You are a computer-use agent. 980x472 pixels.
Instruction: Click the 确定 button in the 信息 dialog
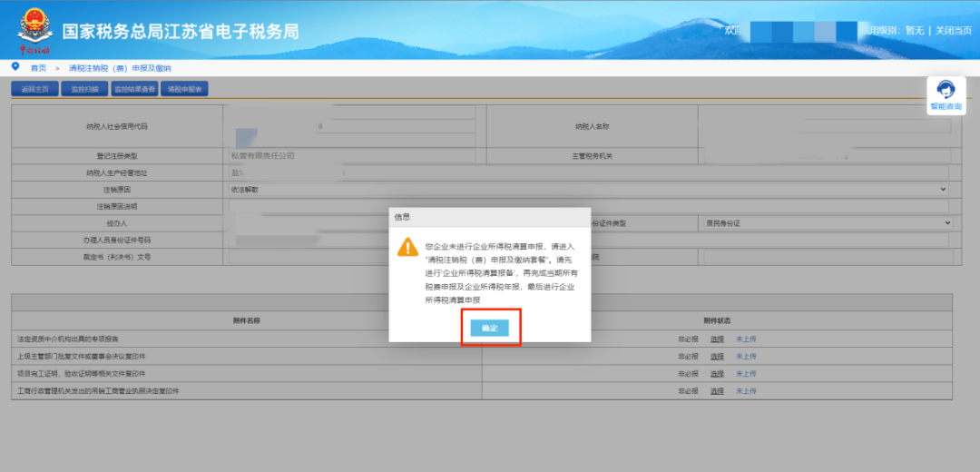[490, 329]
